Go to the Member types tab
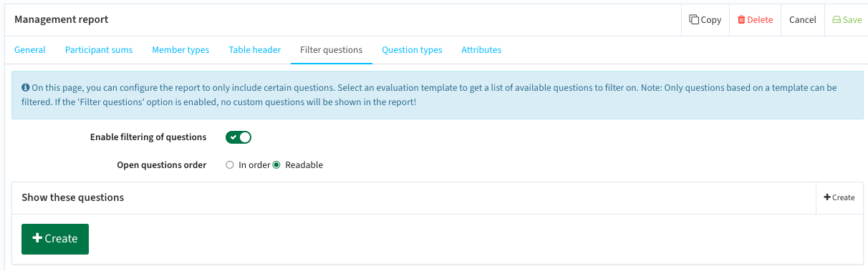Viewport: 868px width, 271px height. 180,50
